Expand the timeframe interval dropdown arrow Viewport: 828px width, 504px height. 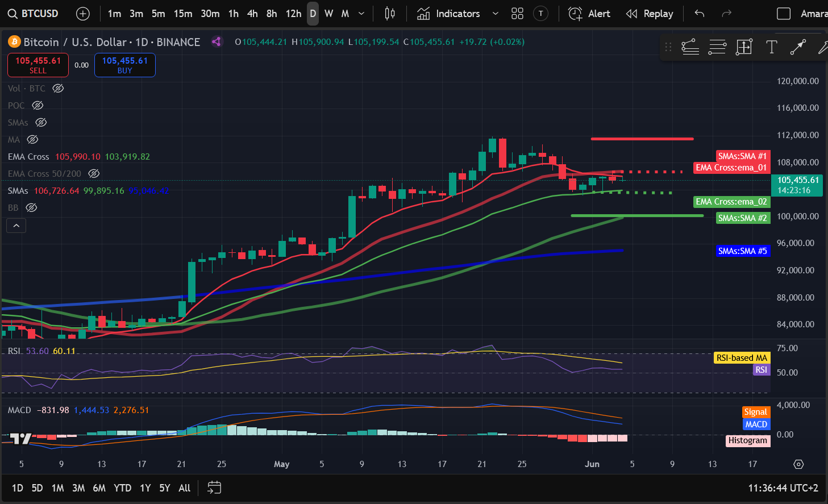[361, 14]
